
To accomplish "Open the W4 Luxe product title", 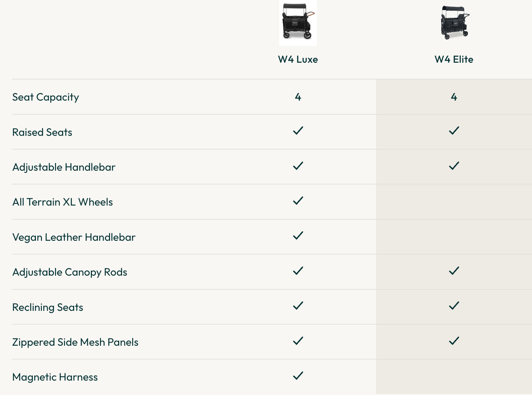I will tap(298, 59).
